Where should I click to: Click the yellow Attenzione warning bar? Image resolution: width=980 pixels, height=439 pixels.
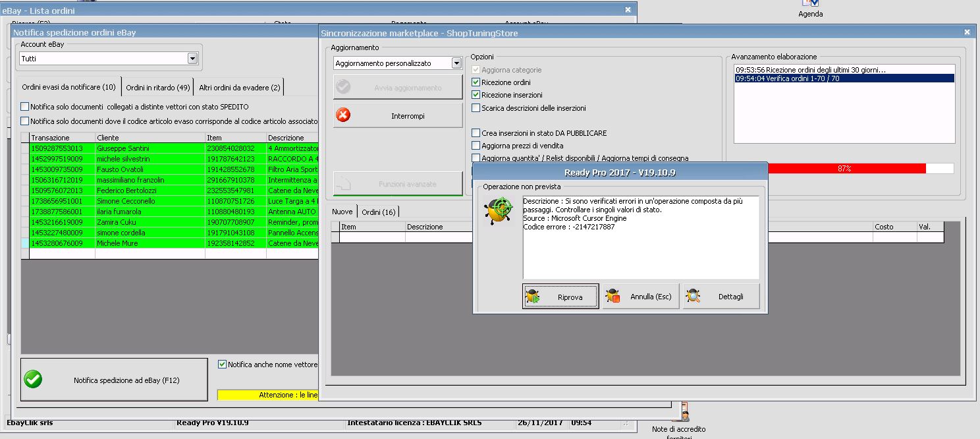click(x=268, y=395)
